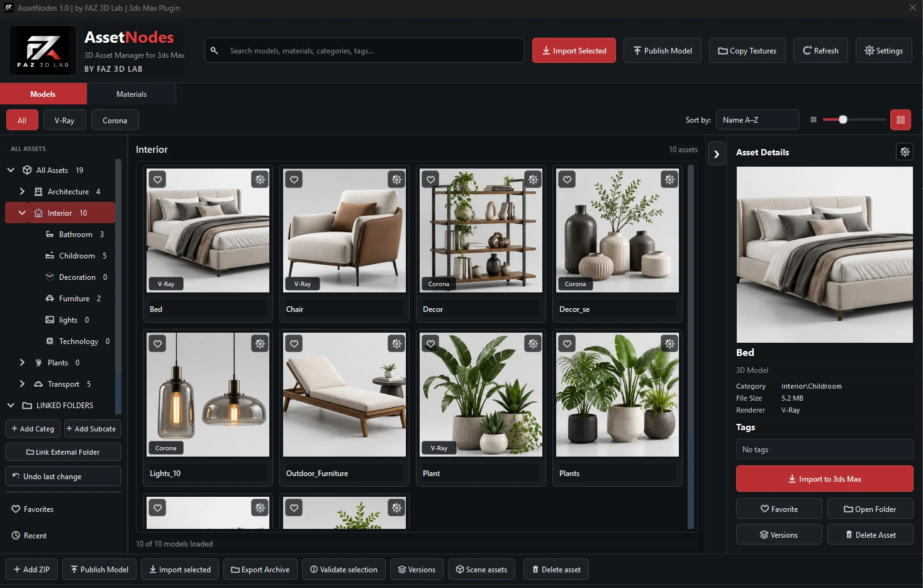Toggle favorite heart on Bed card
This screenshot has width=923, height=588.
157,180
